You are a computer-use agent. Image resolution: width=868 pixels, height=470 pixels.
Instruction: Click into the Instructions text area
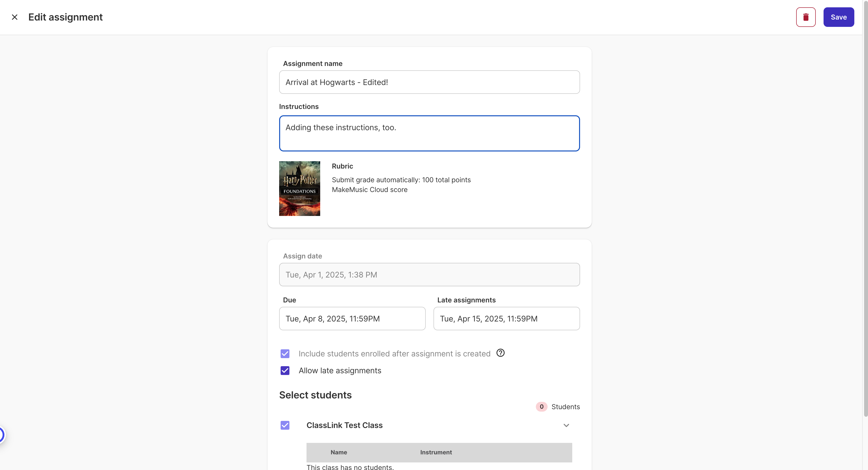(x=429, y=133)
